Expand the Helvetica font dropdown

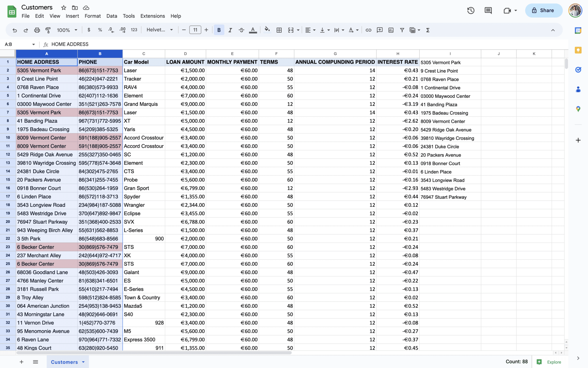(x=160, y=30)
